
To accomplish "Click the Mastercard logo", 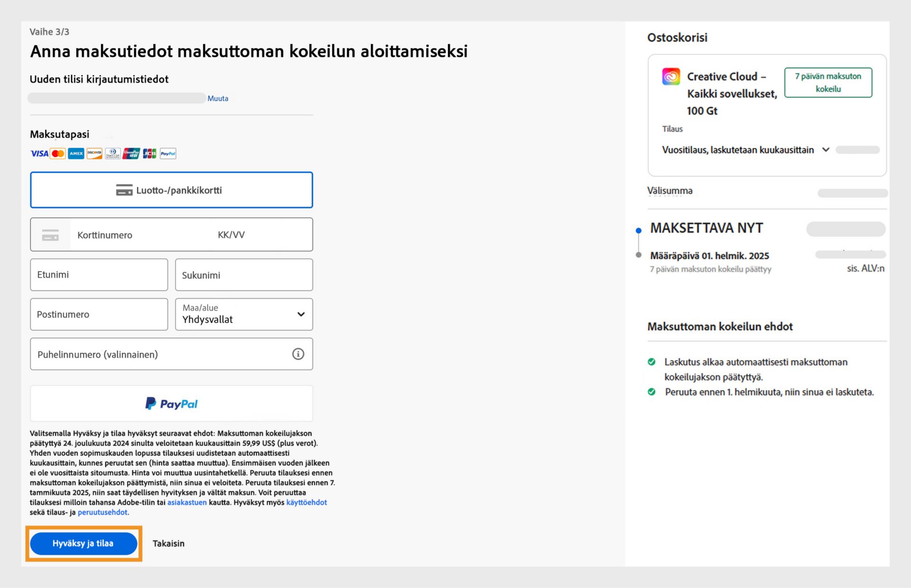I will [x=58, y=154].
